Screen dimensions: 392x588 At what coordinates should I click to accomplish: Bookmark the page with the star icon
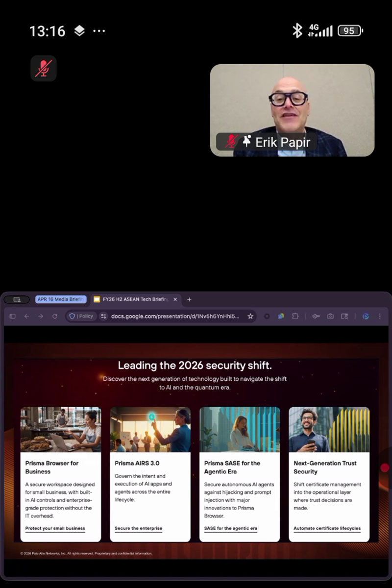tap(250, 317)
